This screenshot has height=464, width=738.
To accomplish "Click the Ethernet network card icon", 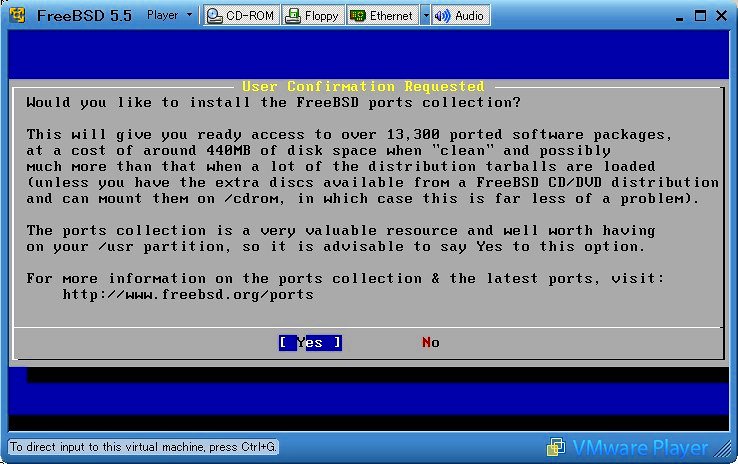I will (358, 16).
